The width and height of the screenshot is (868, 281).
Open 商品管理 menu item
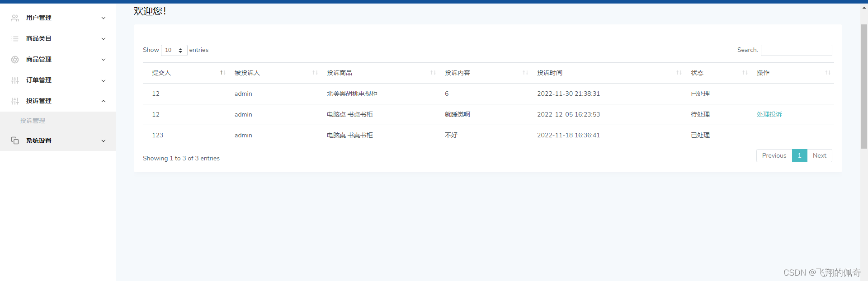58,59
